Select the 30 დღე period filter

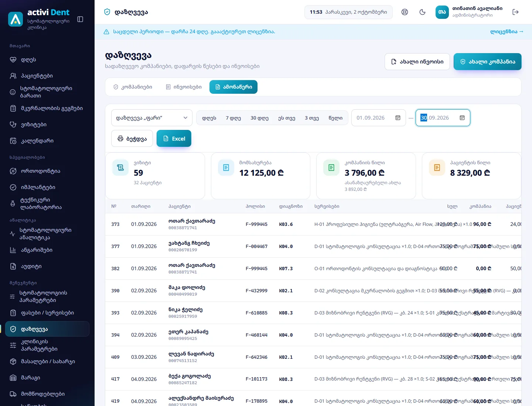pyautogui.click(x=260, y=118)
